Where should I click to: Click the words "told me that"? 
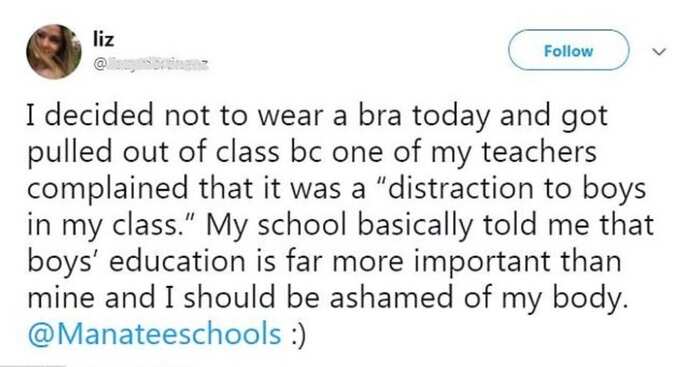[568, 225]
